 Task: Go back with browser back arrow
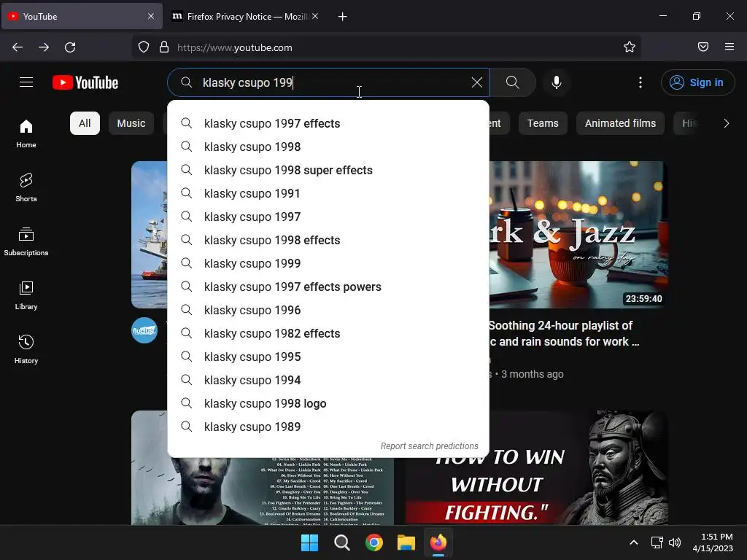coord(18,47)
